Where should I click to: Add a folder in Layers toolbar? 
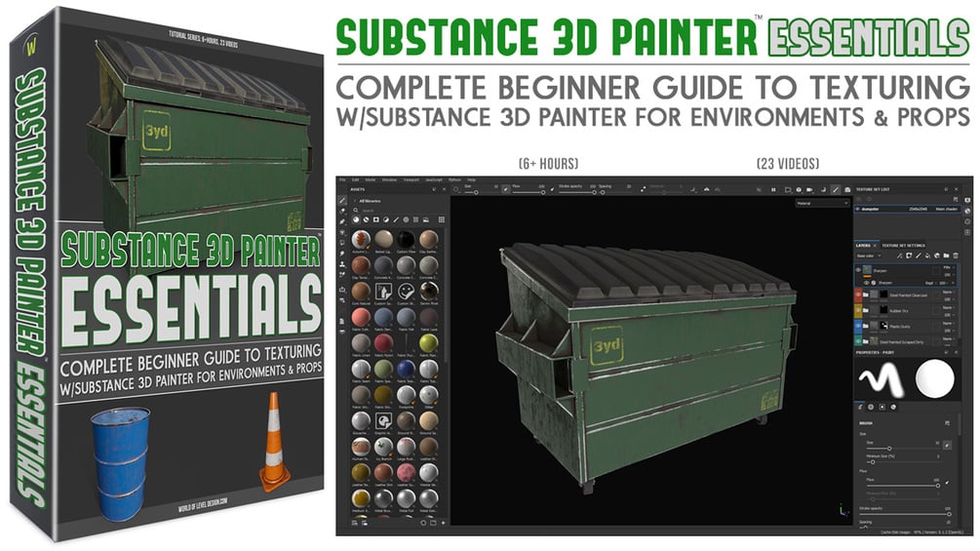tap(946, 256)
